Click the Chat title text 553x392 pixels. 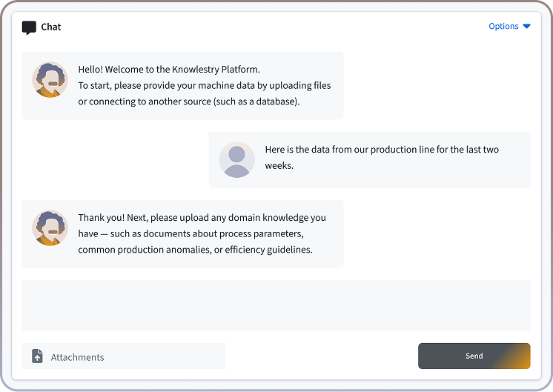pos(51,27)
